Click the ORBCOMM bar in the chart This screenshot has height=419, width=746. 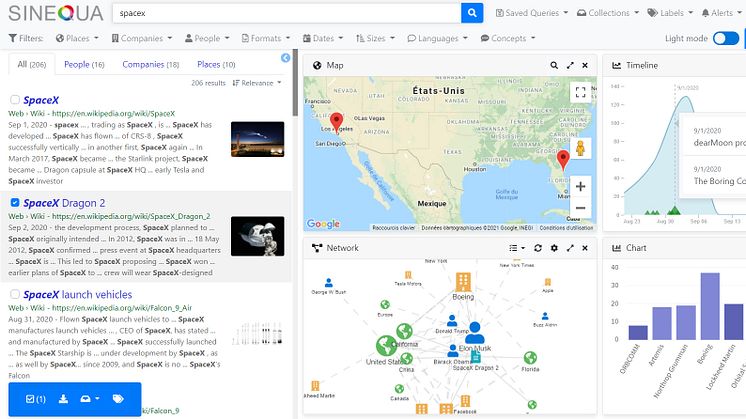638,332
